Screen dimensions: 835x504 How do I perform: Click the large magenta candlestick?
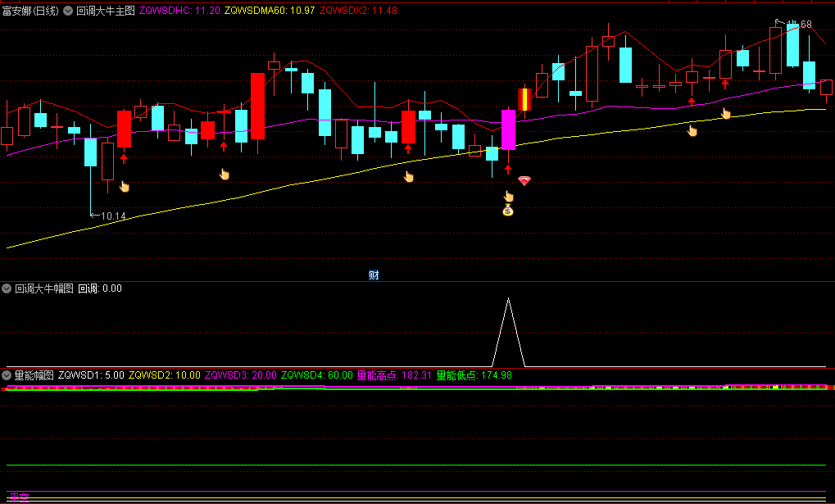[508, 129]
